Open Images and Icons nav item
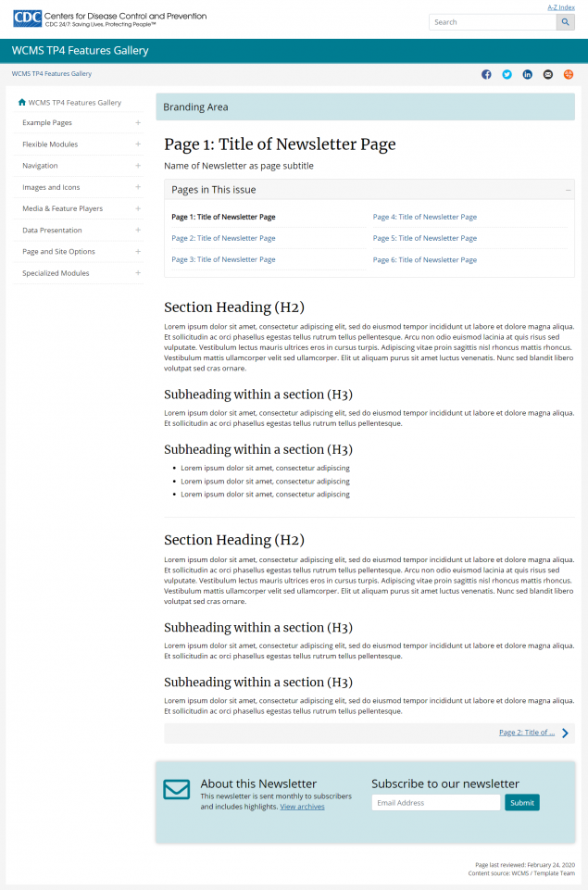Viewport: 588px width, 890px height. pos(51,187)
